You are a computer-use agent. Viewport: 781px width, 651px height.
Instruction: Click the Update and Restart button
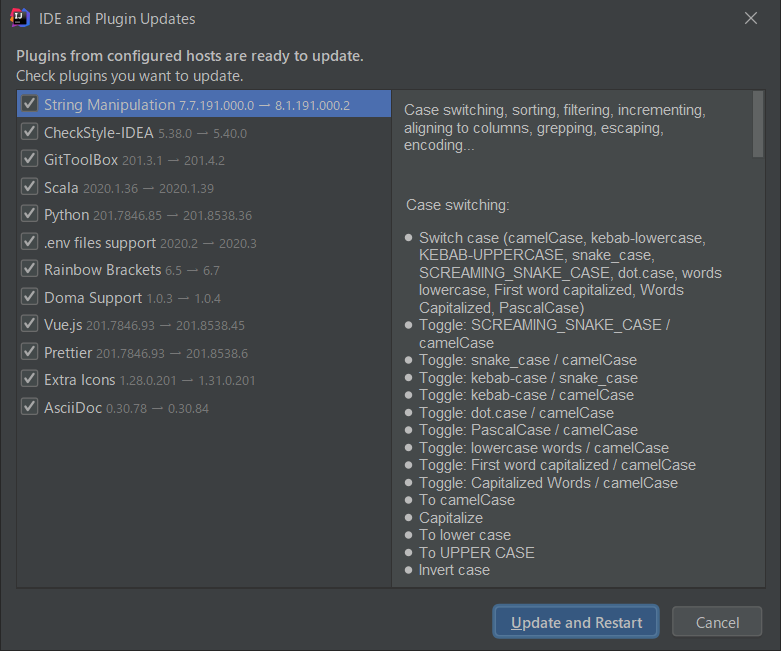(576, 622)
